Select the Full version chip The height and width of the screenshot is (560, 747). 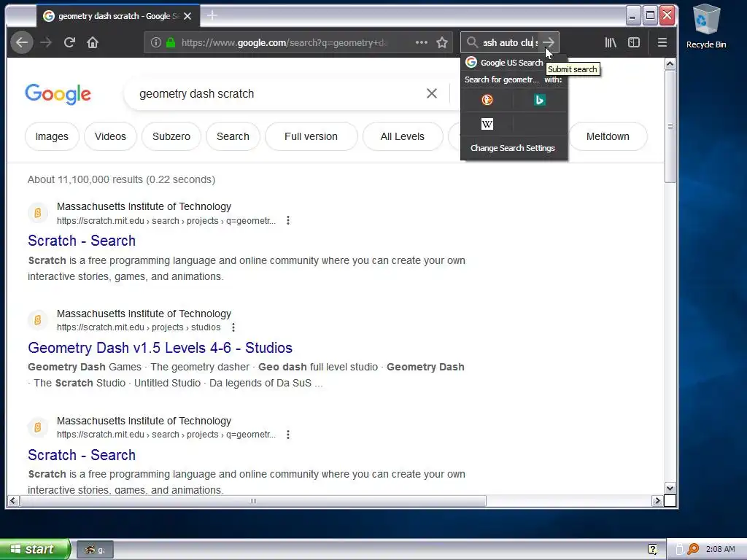click(x=311, y=136)
